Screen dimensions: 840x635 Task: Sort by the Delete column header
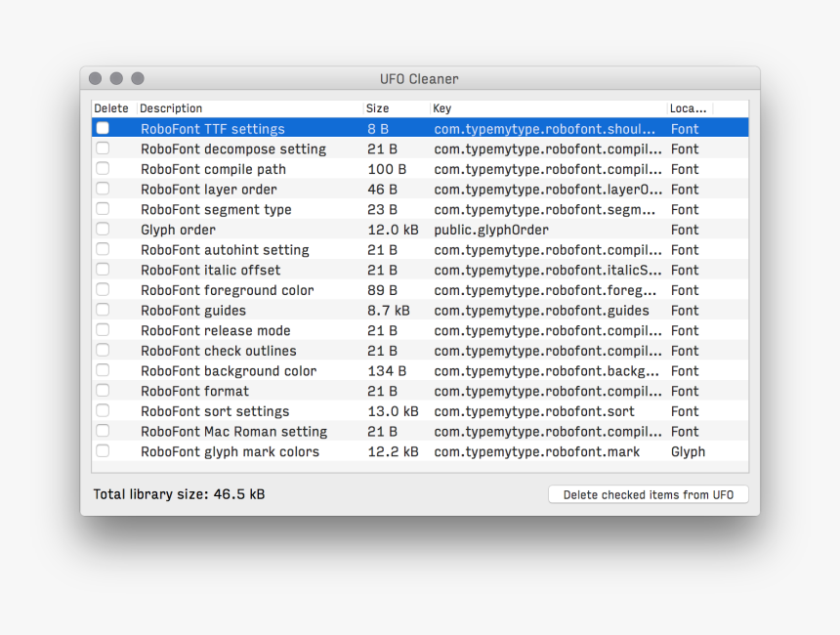(x=113, y=108)
